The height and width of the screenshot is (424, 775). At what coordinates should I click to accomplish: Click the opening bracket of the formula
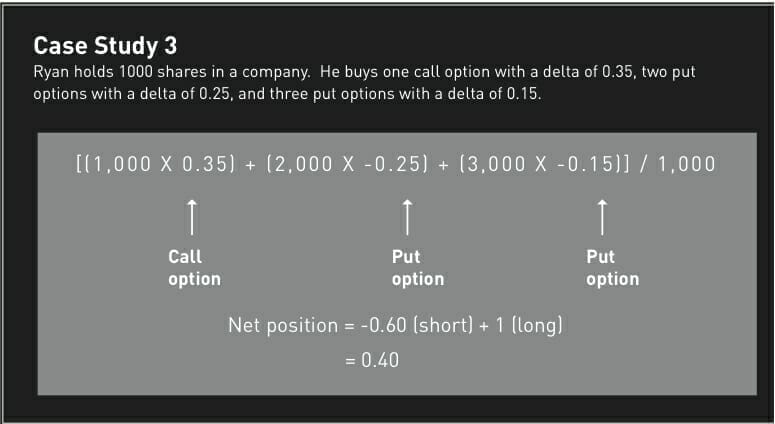click(x=79, y=164)
